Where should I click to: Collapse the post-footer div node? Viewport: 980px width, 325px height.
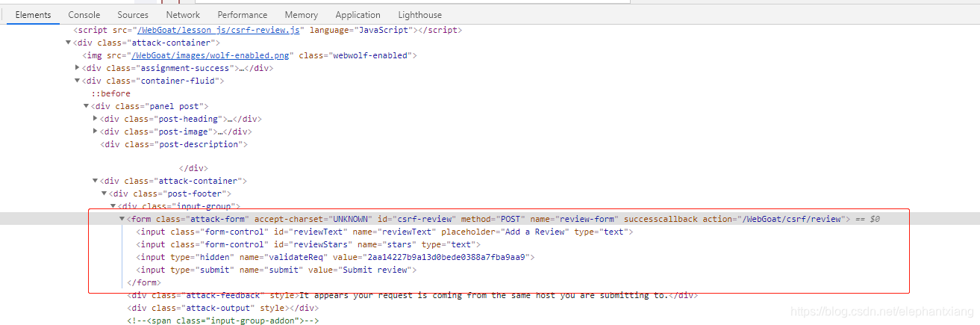[104, 194]
